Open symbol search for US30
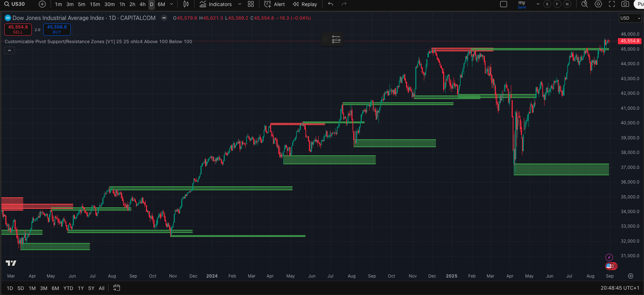Screen dimensions: 644x295 15,4
